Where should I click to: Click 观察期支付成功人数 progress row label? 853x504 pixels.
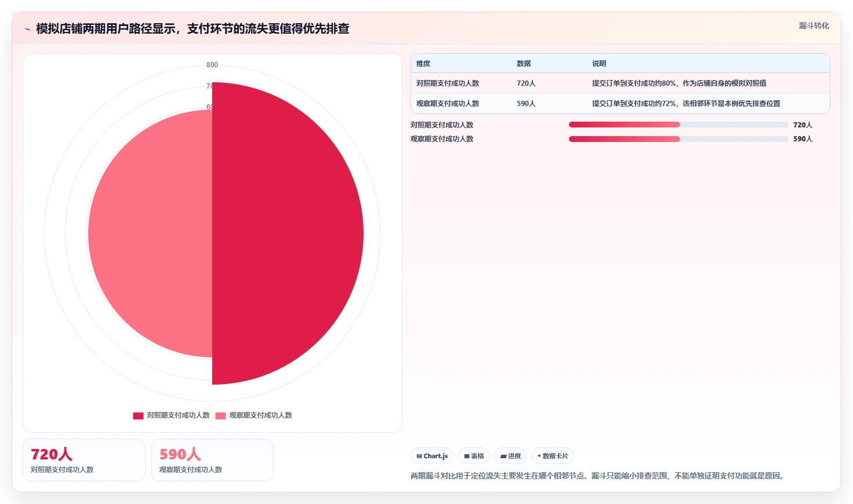(x=442, y=138)
